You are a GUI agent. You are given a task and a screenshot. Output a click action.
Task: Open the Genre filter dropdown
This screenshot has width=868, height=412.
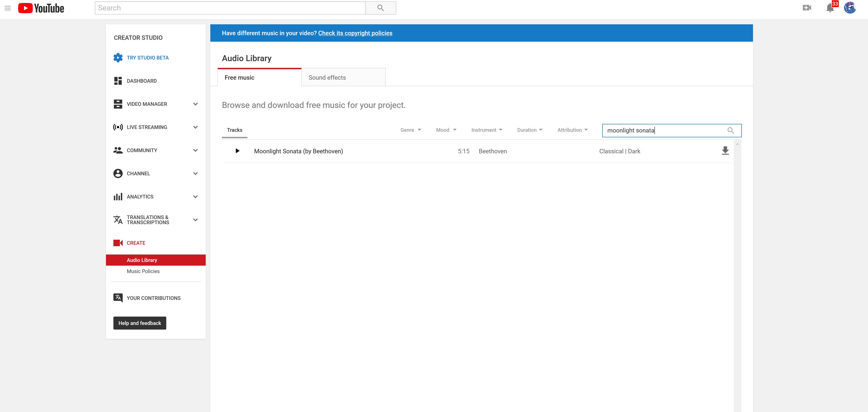click(410, 130)
